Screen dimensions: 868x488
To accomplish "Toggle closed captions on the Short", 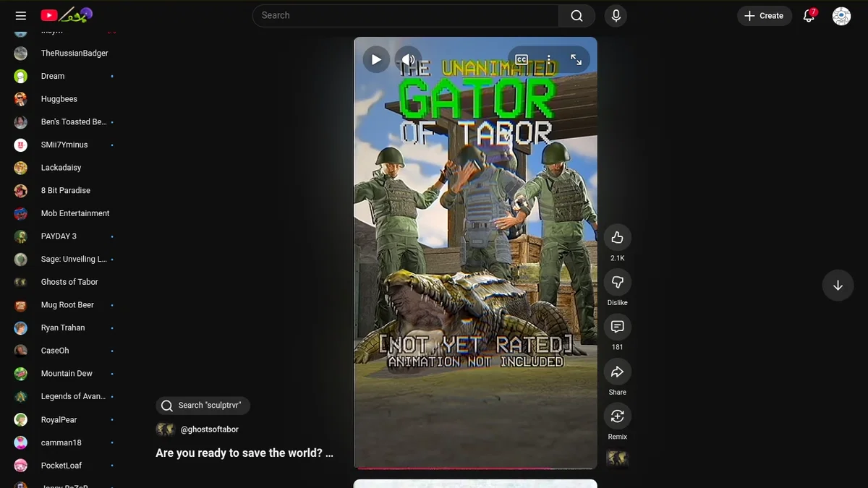I will (522, 59).
